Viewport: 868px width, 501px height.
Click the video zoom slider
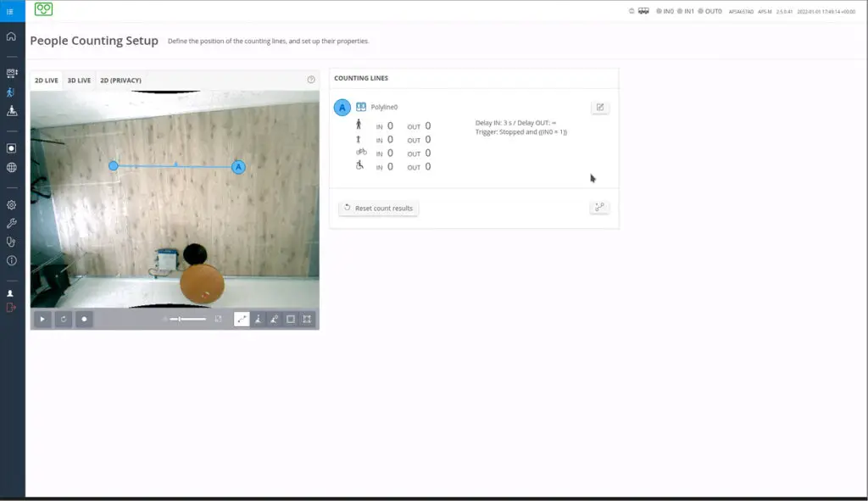coord(187,320)
